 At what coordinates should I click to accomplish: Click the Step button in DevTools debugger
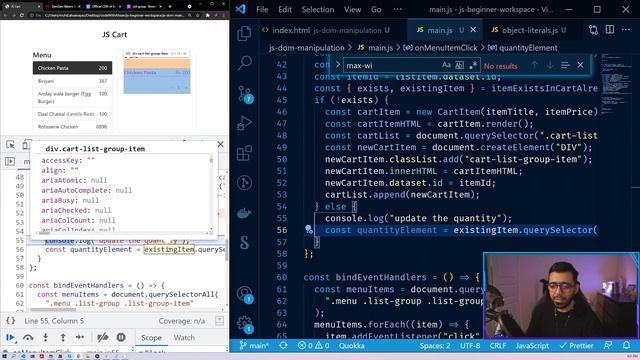pos(80,337)
